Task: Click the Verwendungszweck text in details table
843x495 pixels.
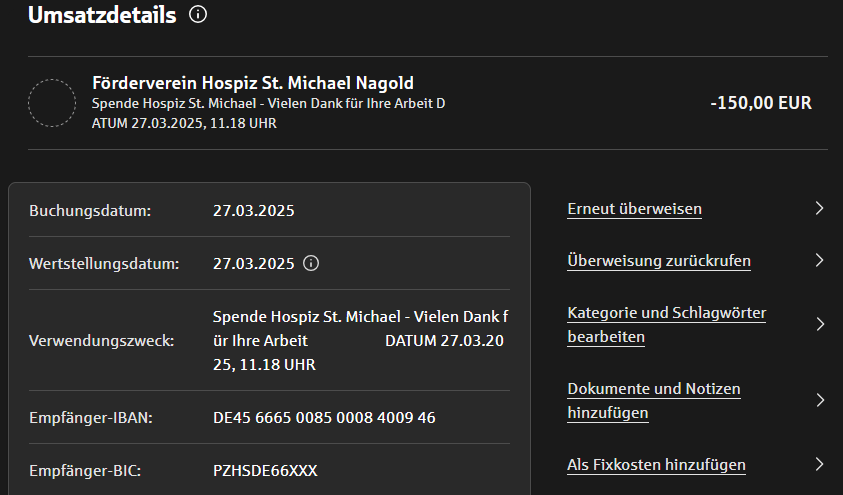Action: (x=360, y=341)
